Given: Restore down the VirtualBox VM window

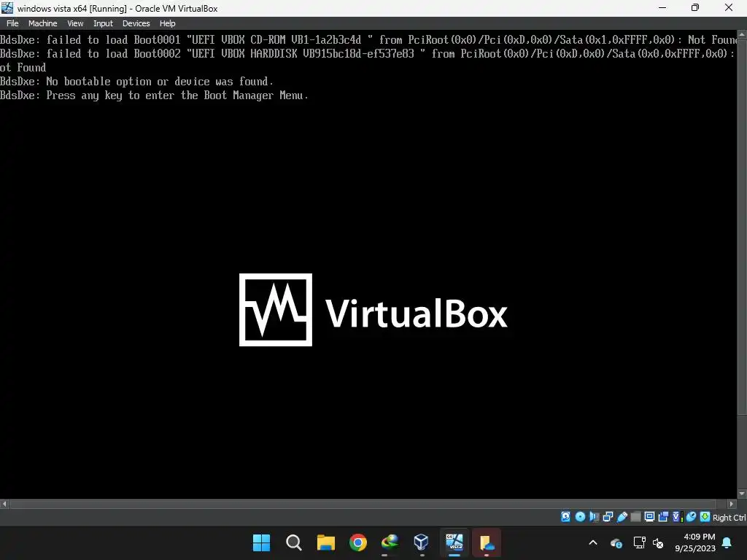Looking at the screenshot, I should pyautogui.click(x=695, y=7).
